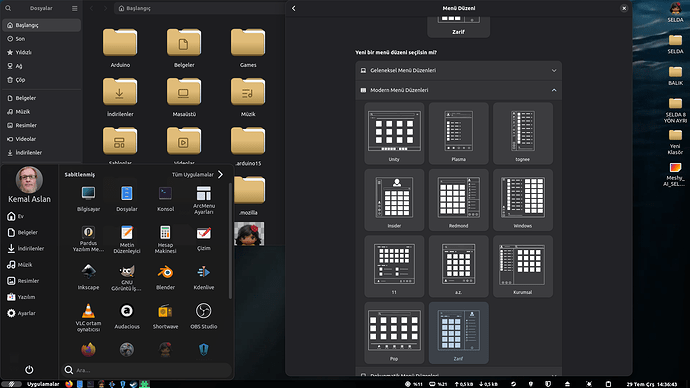Launch Pardus Yazılım Merkezi
This screenshot has width=690, height=388.
[88, 238]
